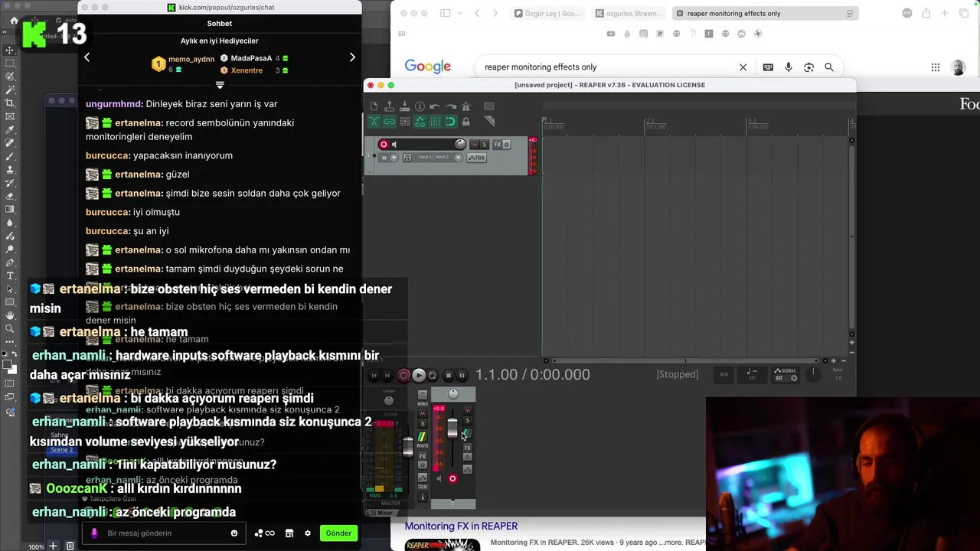Click master track MONO toggle icon
Viewport: 980px width, 551px height.
pos(423,395)
